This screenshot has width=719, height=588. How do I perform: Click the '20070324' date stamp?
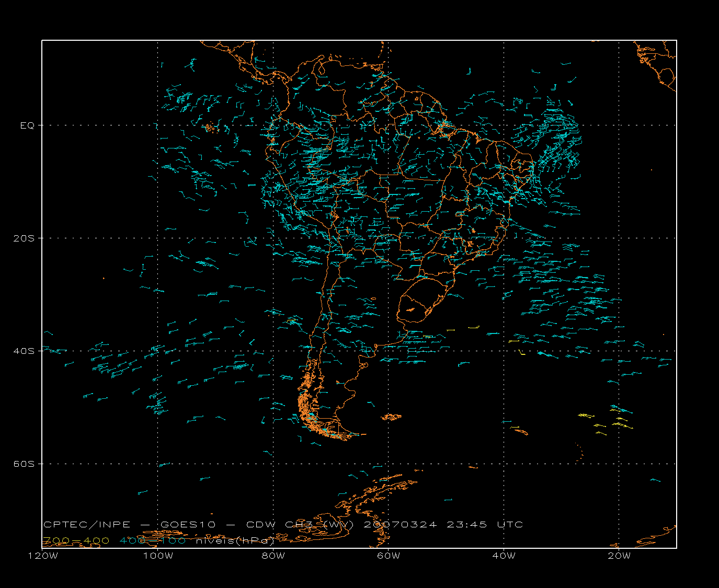400,525
